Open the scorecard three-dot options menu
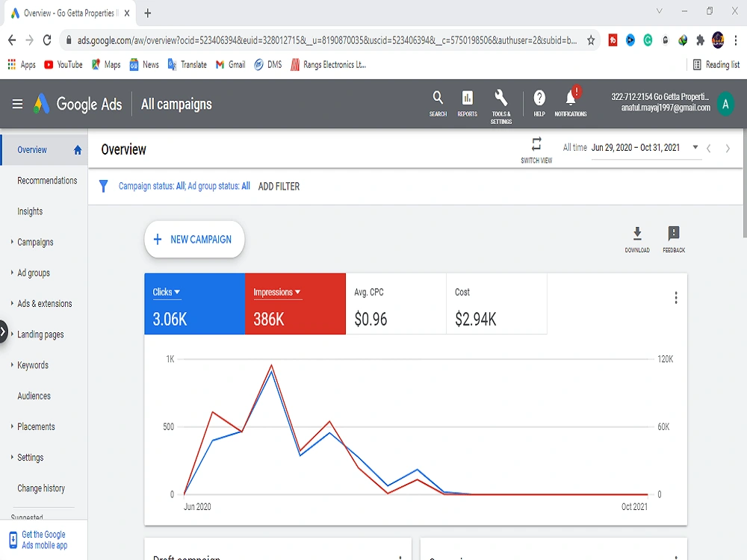 [x=675, y=298]
